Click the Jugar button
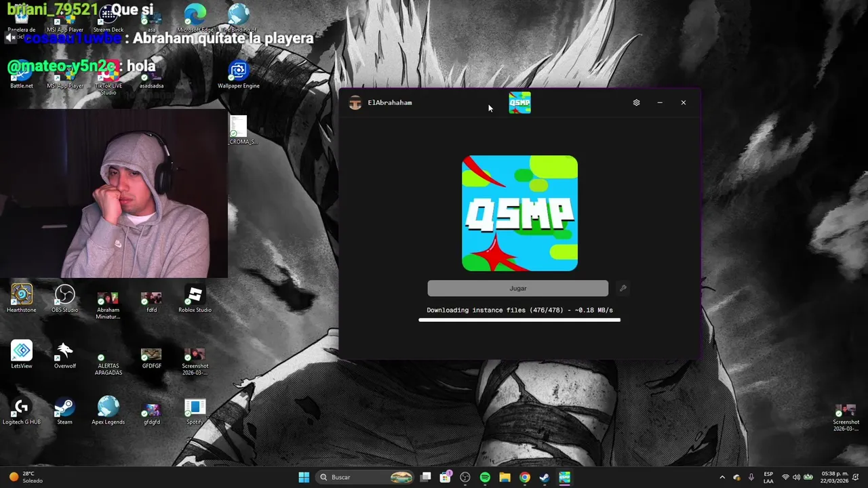 click(518, 288)
